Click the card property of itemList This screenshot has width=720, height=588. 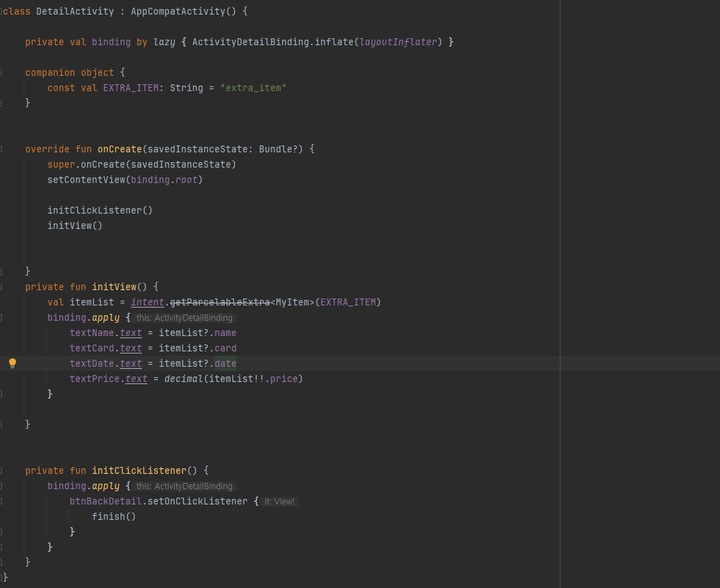coord(226,349)
